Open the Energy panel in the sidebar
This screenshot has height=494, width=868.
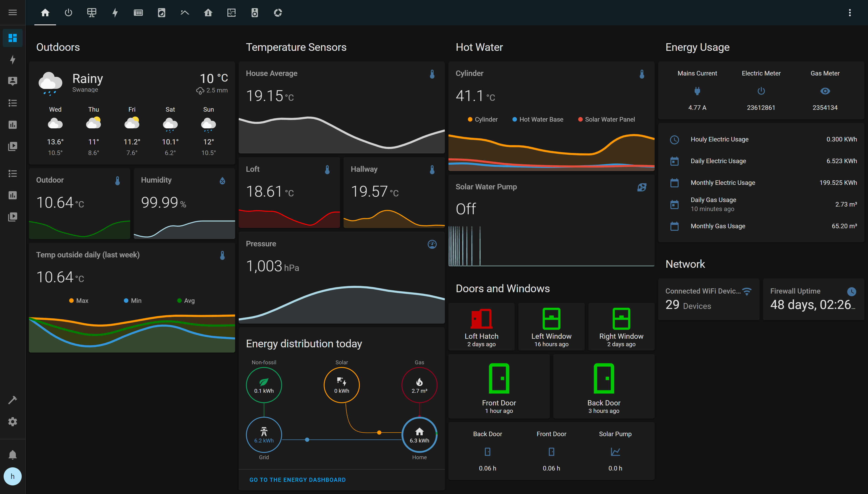click(x=13, y=60)
